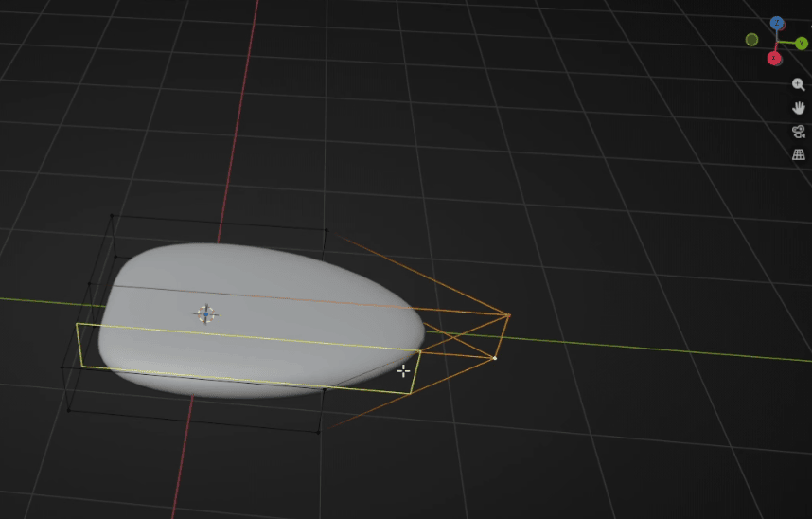812x519 pixels.
Task: Click the hand pan view icon
Action: [x=798, y=107]
